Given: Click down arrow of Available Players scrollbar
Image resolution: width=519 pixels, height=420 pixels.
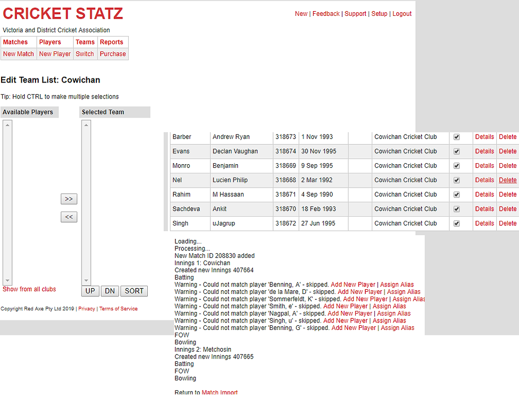Looking at the screenshot, I should point(7,281).
